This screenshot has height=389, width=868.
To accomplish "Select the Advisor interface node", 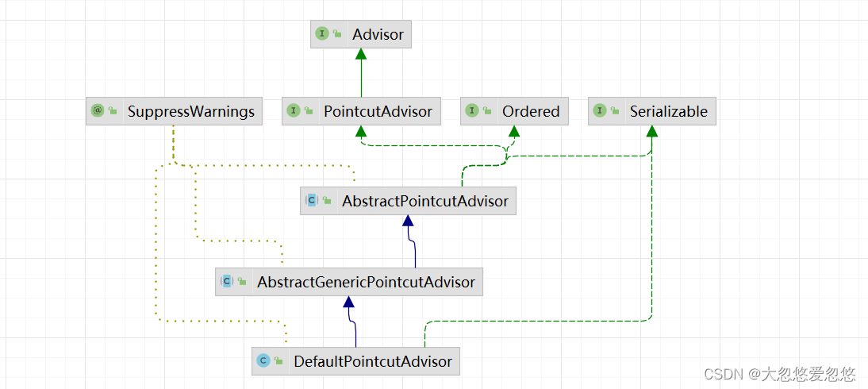I will pyautogui.click(x=361, y=34).
